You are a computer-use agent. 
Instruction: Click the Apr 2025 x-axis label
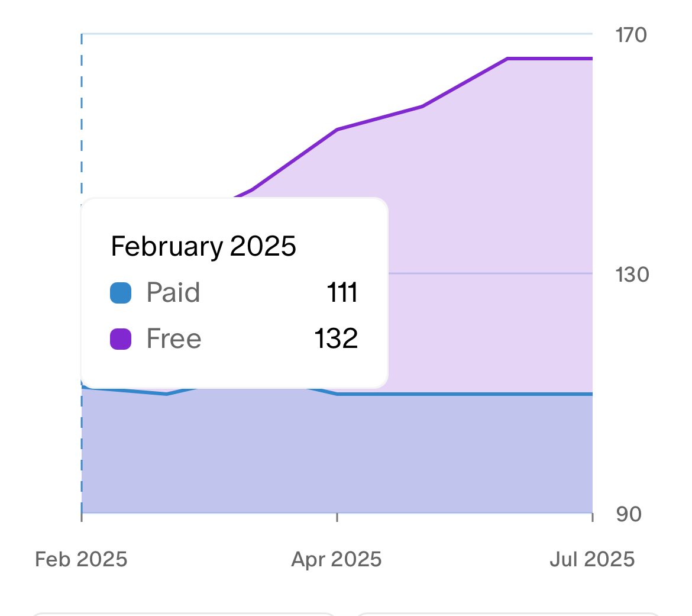(x=337, y=559)
